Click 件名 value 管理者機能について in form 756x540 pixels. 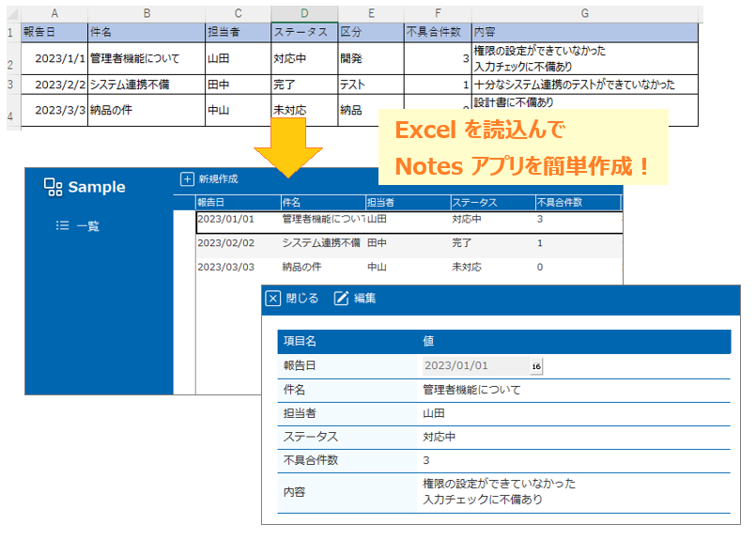471,390
